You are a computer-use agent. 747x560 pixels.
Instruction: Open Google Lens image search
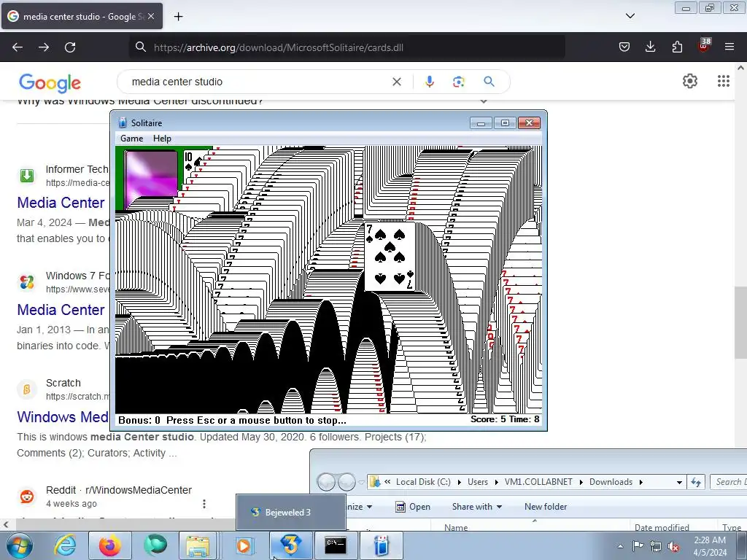click(459, 82)
